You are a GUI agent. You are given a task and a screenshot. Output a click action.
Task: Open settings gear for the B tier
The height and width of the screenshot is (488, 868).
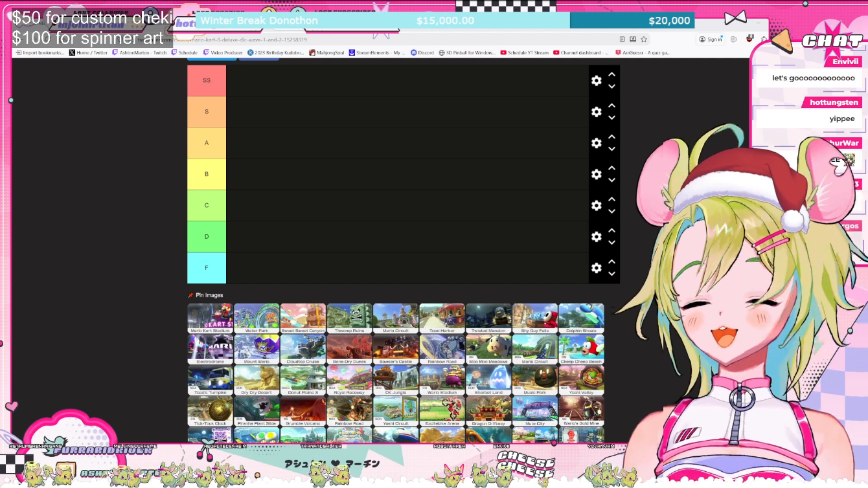click(x=597, y=174)
